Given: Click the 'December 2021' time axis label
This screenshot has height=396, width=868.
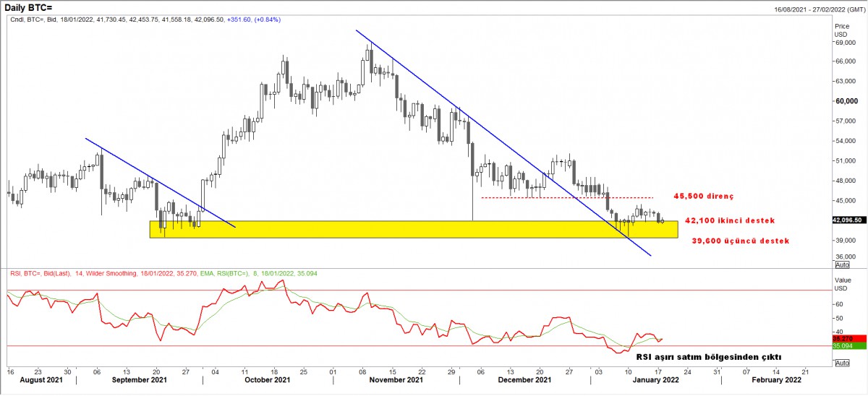Looking at the screenshot, I should click(526, 379).
